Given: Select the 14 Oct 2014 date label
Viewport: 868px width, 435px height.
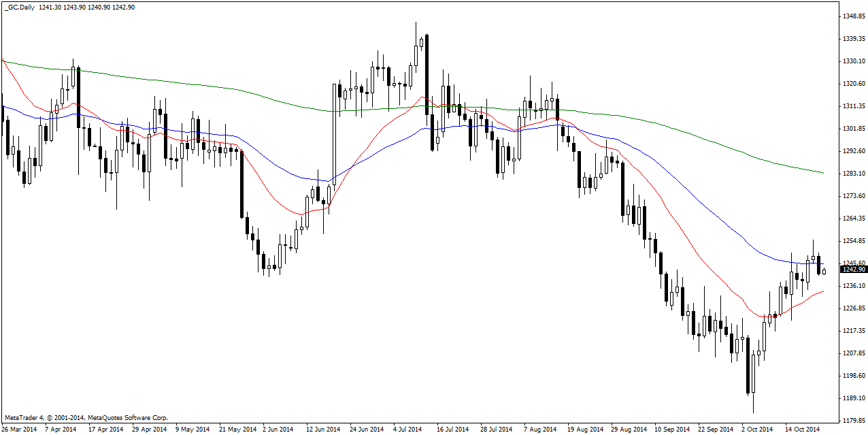Looking at the screenshot, I should coord(803,430).
